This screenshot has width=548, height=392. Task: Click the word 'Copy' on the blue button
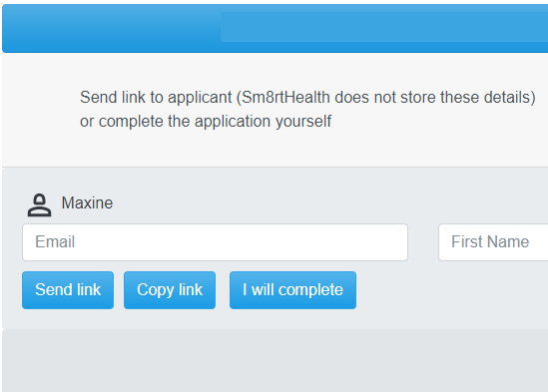[x=155, y=290]
